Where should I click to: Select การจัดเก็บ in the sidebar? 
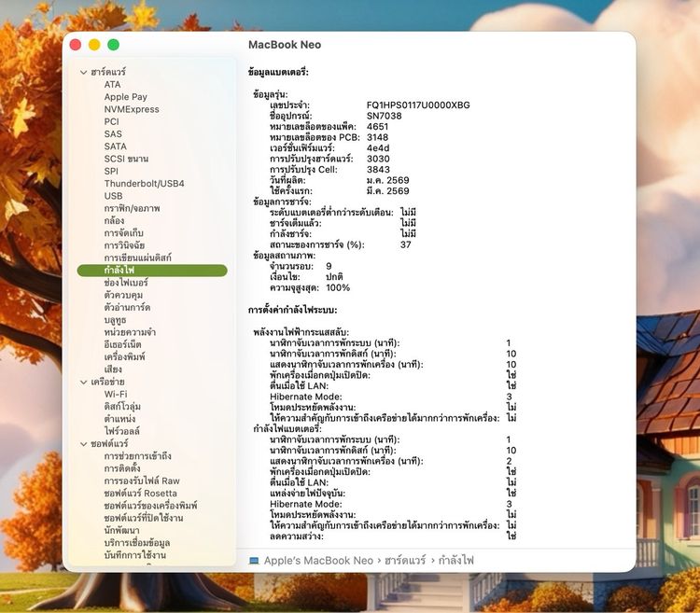click(x=123, y=233)
